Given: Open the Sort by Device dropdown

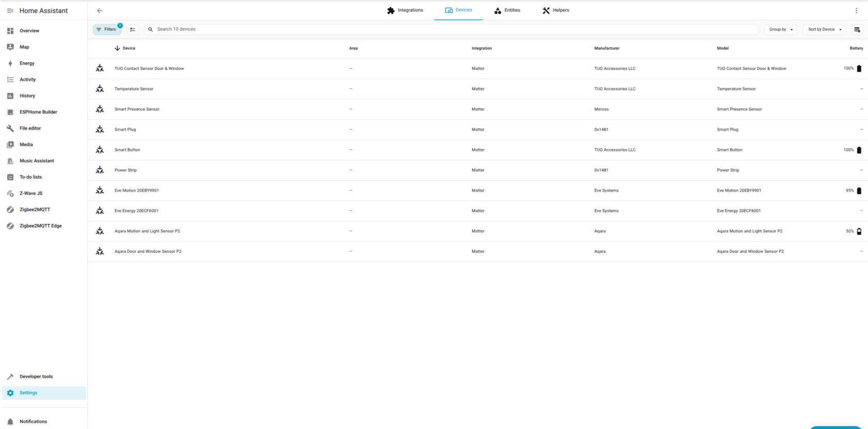Looking at the screenshot, I should tap(824, 29).
